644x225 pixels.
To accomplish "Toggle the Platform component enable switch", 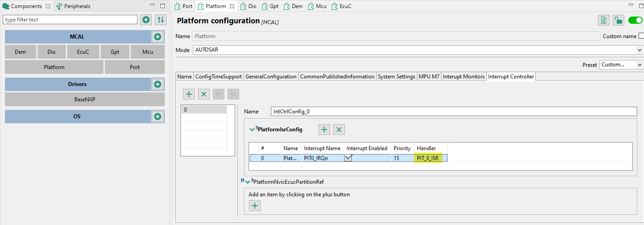I will (x=635, y=20).
